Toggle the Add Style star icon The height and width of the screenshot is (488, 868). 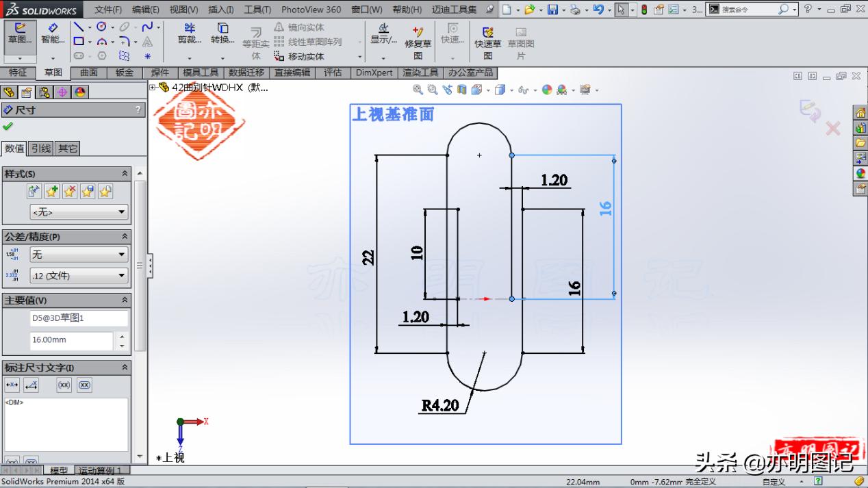52,192
